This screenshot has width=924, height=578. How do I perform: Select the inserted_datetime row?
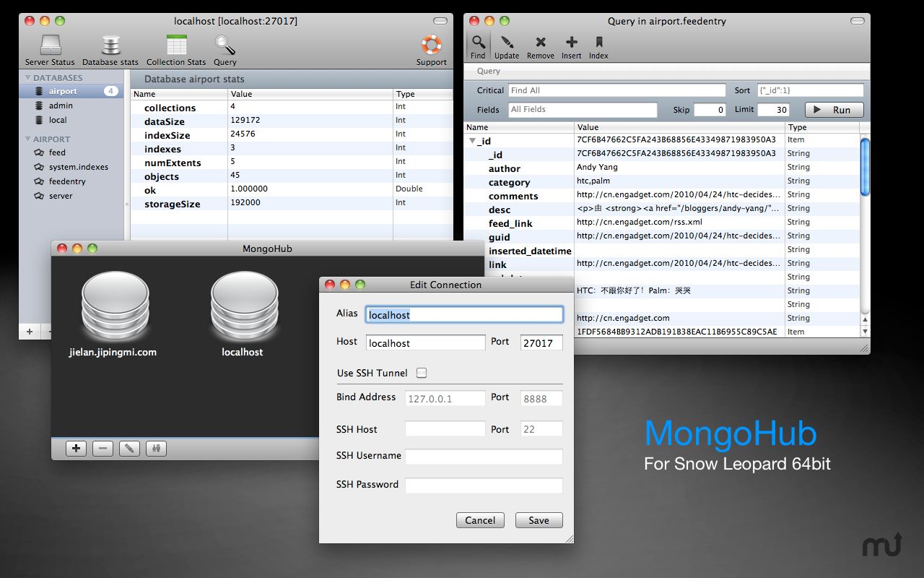pos(662,250)
